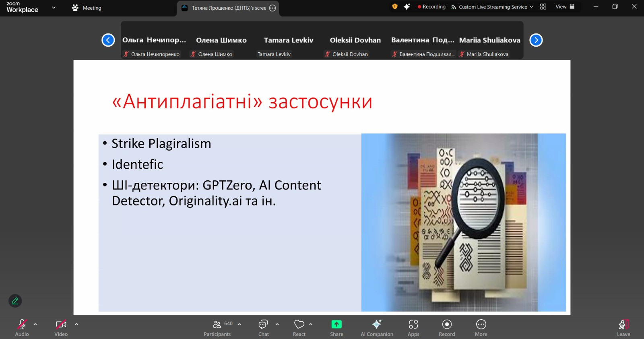
Task: Click the Strike Plagiralism bullet text
Action: [161, 144]
